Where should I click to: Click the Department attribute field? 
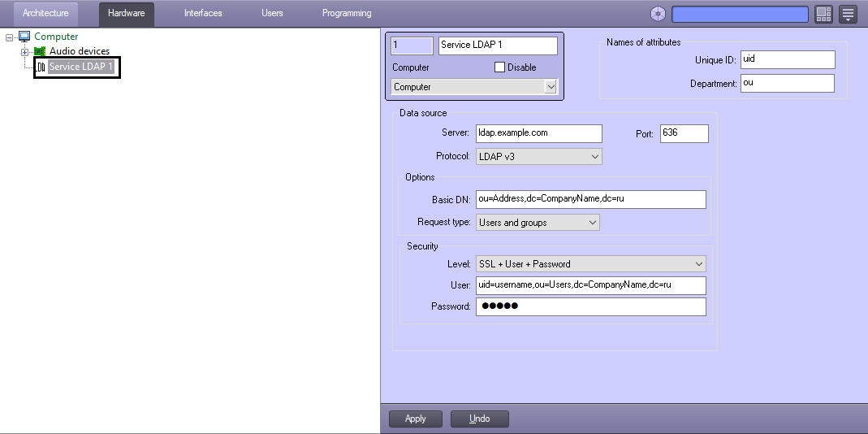click(787, 83)
